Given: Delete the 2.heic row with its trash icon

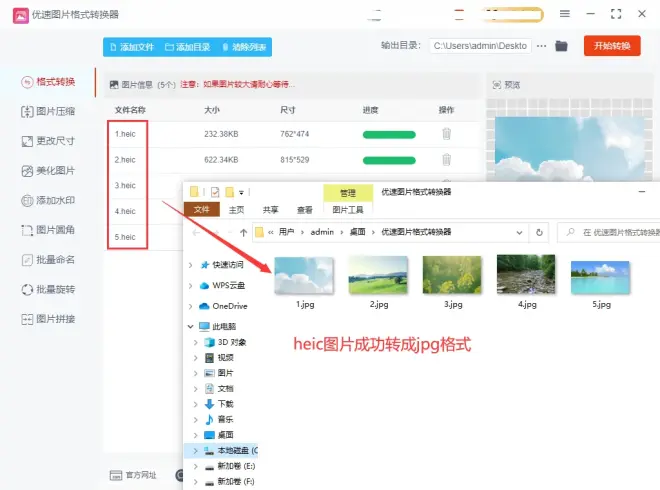Looking at the screenshot, I should 447,160.
